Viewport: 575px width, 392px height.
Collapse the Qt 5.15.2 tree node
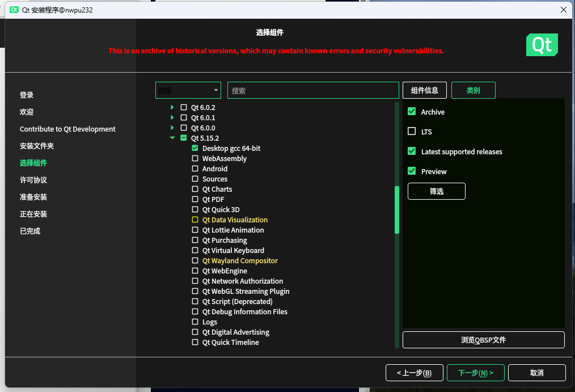[172, 138]
